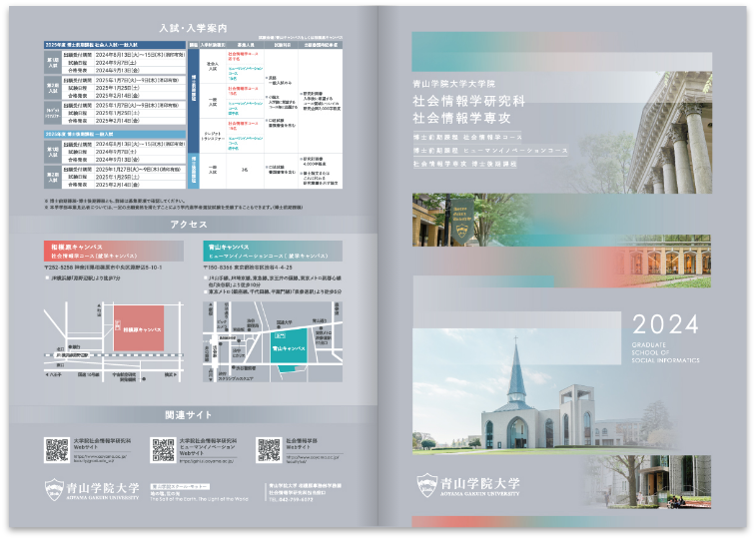Click the QR code for ヒューマンイノベーション Webサイト
Viewport: 756px width, 540px height.
[163, 450]
